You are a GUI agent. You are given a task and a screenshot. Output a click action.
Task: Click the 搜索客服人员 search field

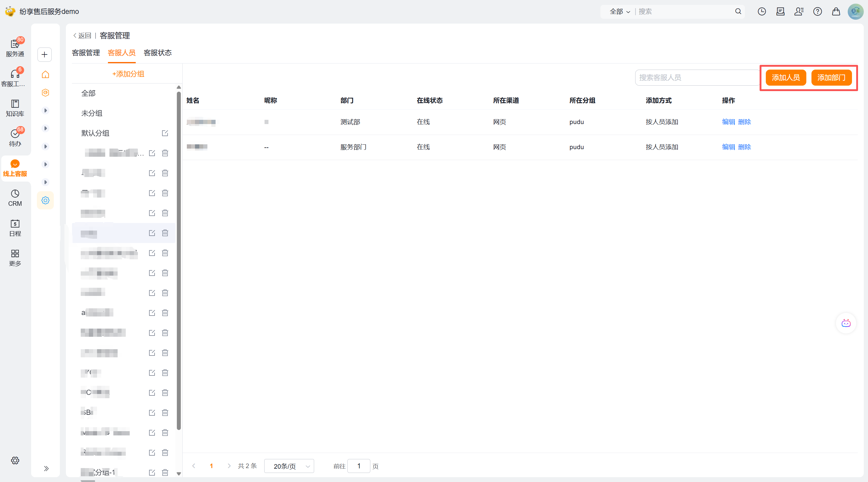[x=696, y=77]
